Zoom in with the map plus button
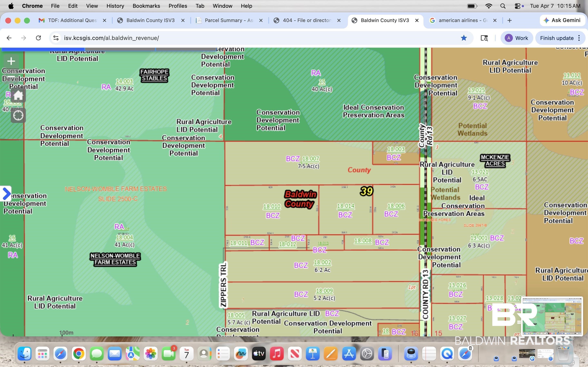Image resolution: width=588 pixels, height=367 pixels. click(x=11, y=61)
